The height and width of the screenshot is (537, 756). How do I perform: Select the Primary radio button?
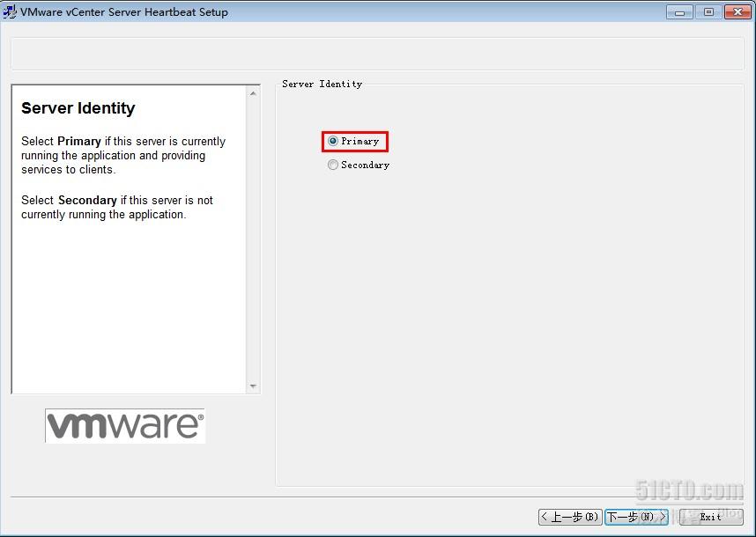point(333,141)
